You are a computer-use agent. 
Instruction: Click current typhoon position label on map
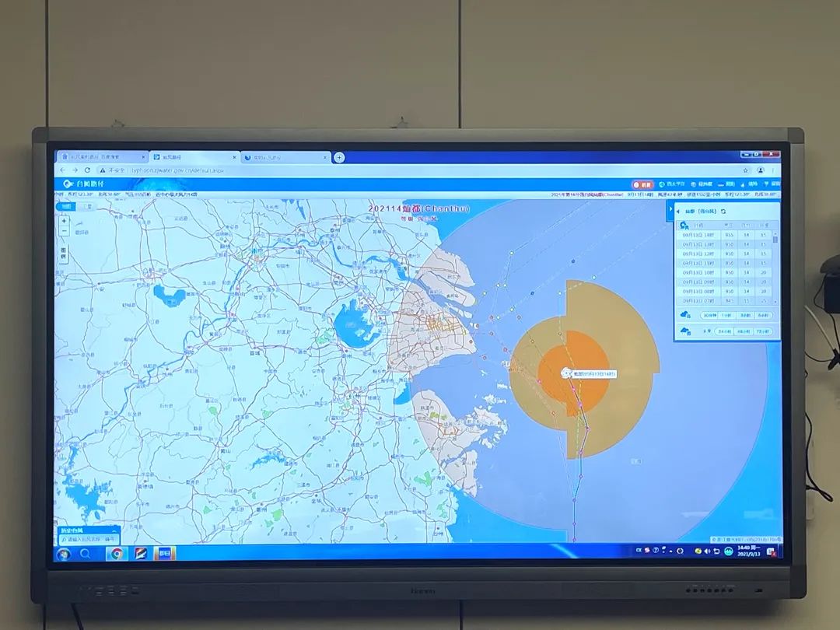(593, 374)
